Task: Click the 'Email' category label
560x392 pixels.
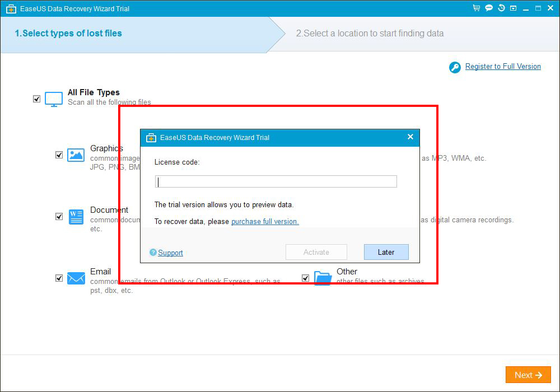Action: point(100,272)
